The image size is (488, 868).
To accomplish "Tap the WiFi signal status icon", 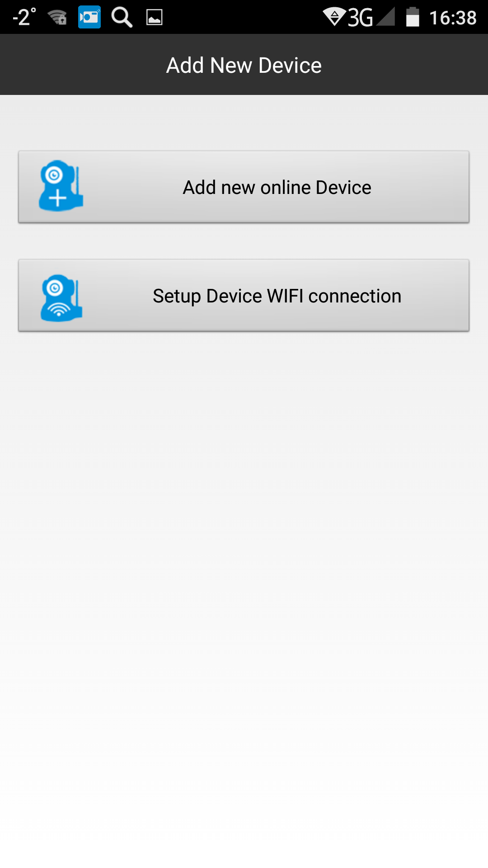I will tap(334, 16).
